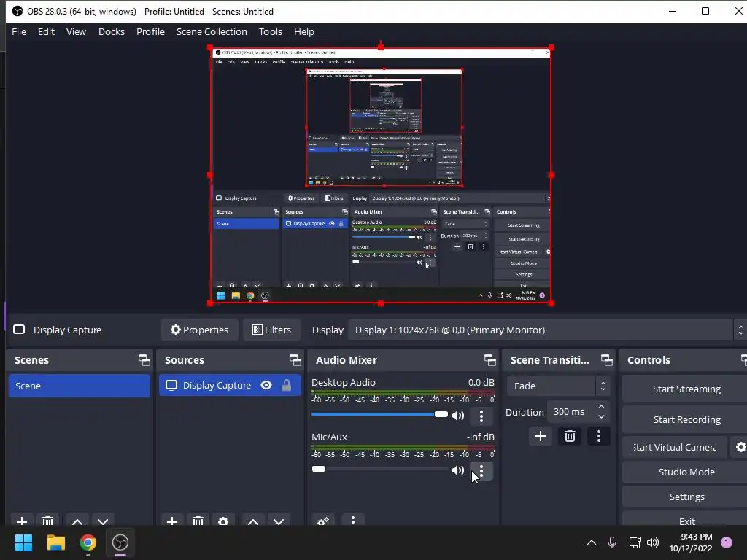Mute Desktop Audio speaker icon

(x=458, y=416)
